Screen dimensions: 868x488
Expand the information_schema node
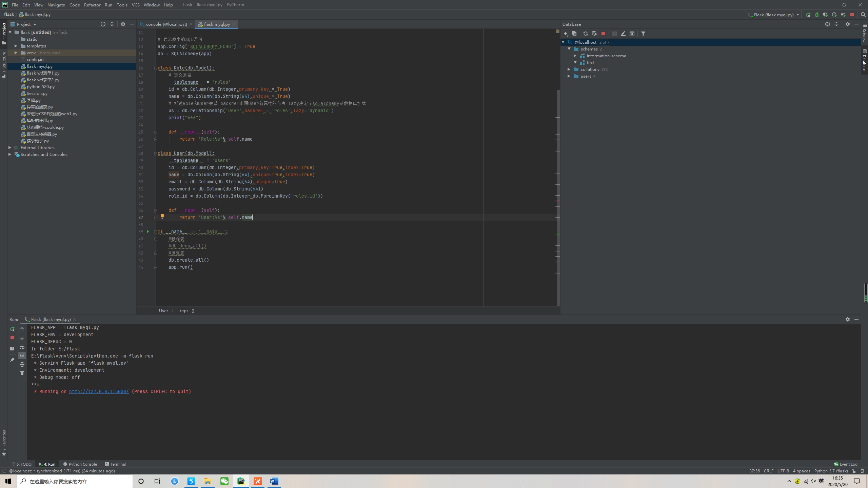[575, 56]
